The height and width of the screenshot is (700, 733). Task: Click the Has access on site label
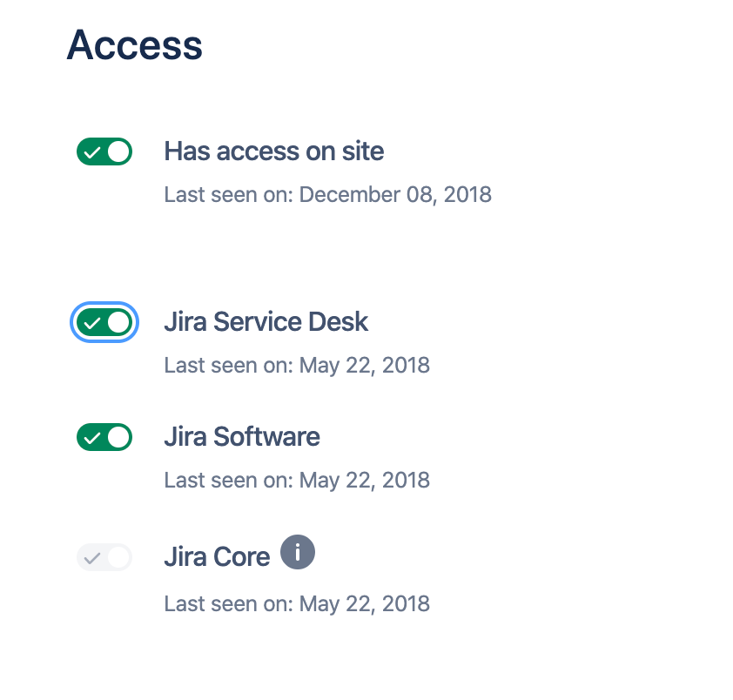(x=273, y=151)
